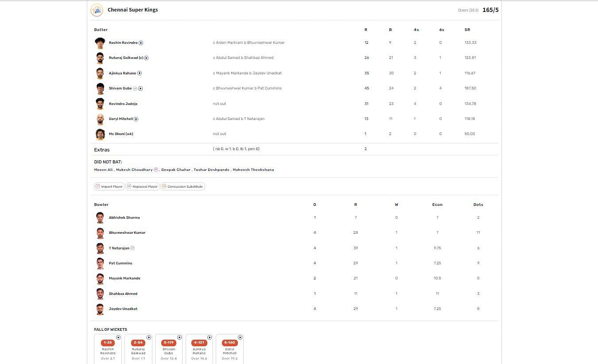
Task: Play video on 3-119 Shivam Dube wicket card
Action: pyautogui.click(x=179, y=337)
